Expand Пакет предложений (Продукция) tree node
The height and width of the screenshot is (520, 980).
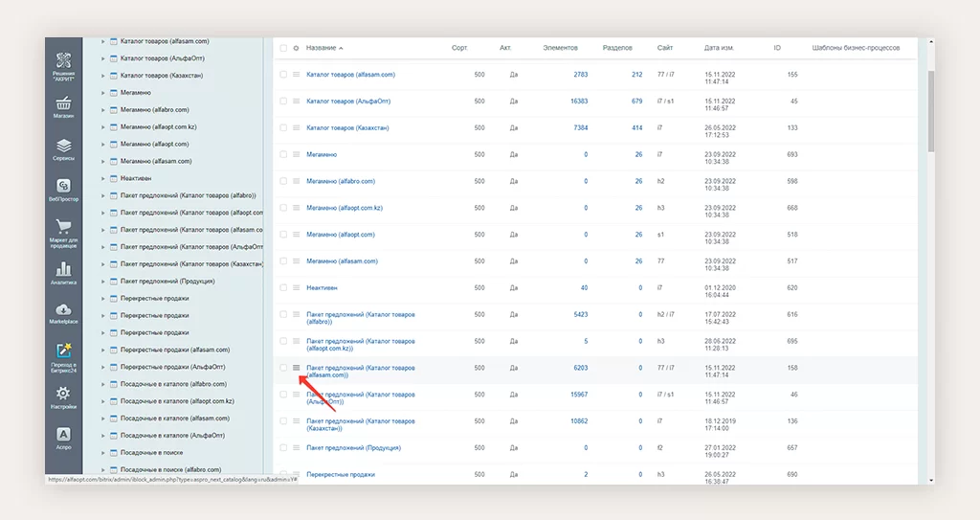[103, 282]
